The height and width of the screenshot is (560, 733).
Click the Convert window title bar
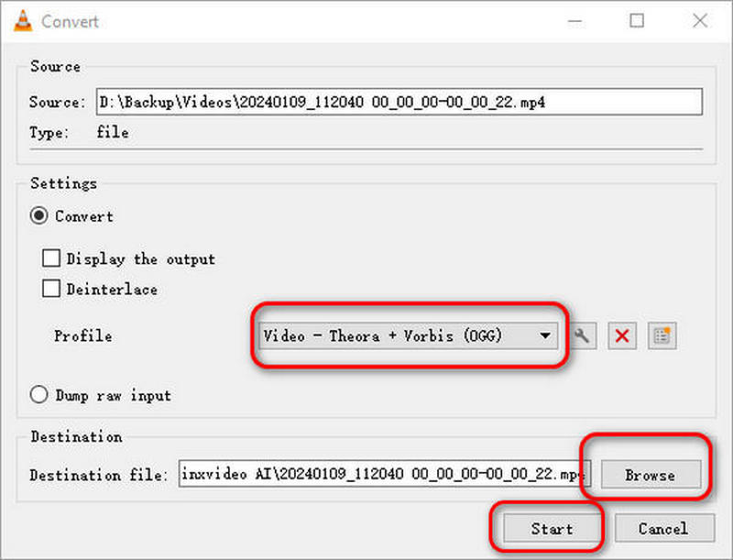tap(275, 20)
